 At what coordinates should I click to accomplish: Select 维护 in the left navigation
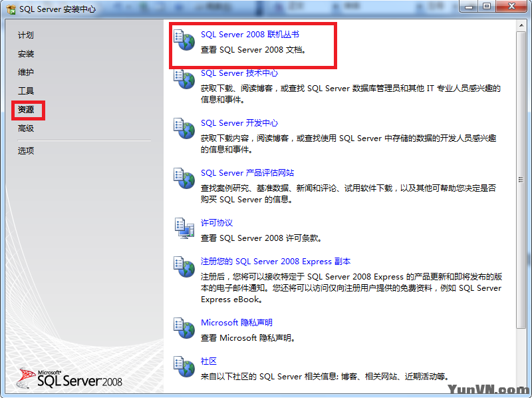pyautogui.click(x=26, y=72)
